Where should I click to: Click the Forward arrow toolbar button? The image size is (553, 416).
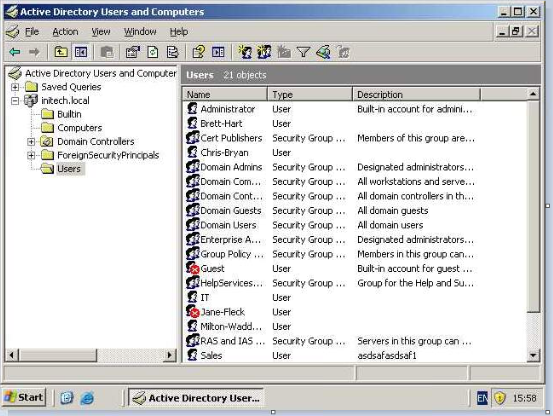pyautogui.click(x=34, y=52)
